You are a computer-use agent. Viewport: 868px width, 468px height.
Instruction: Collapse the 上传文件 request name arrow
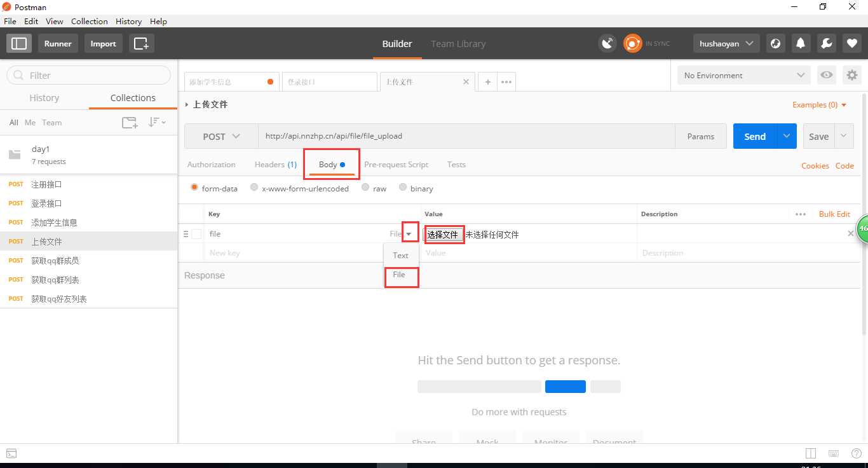187,104
